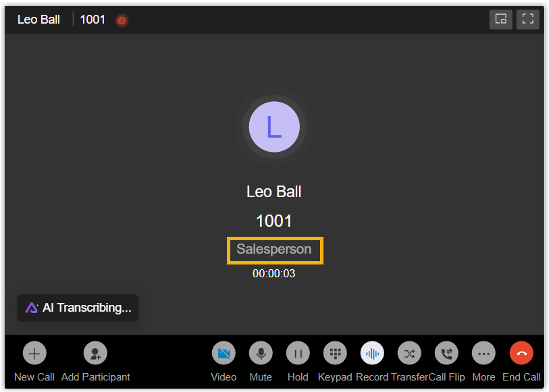Click Leo Ball name in title bar

coord(38,20)
